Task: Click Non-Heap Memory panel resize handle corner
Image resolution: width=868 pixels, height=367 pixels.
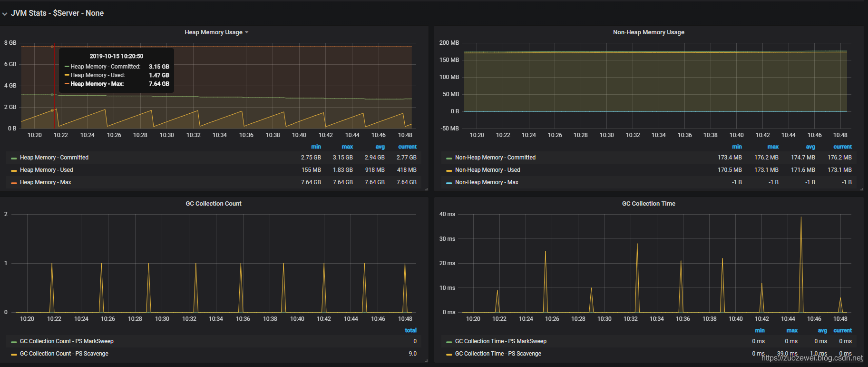Action: [861, 189]
